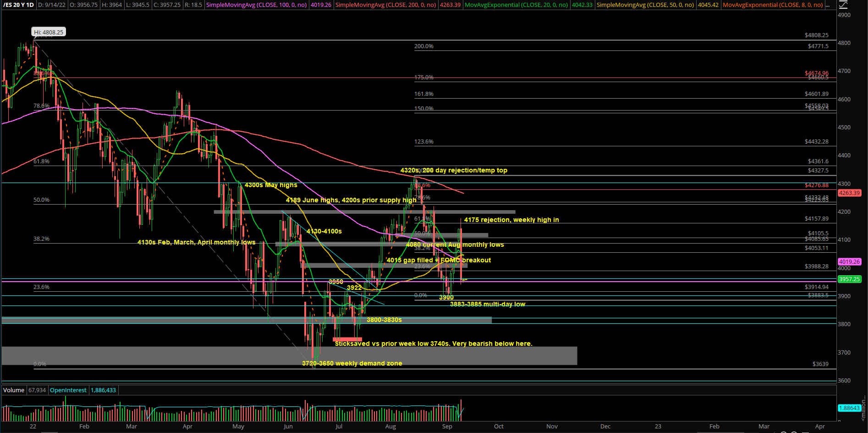
Task: Select the '3922' annotation
Action: [354, 288]
